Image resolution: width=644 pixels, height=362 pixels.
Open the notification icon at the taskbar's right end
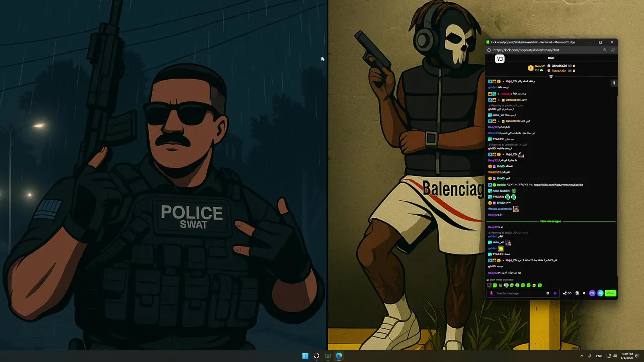(637, 356)
